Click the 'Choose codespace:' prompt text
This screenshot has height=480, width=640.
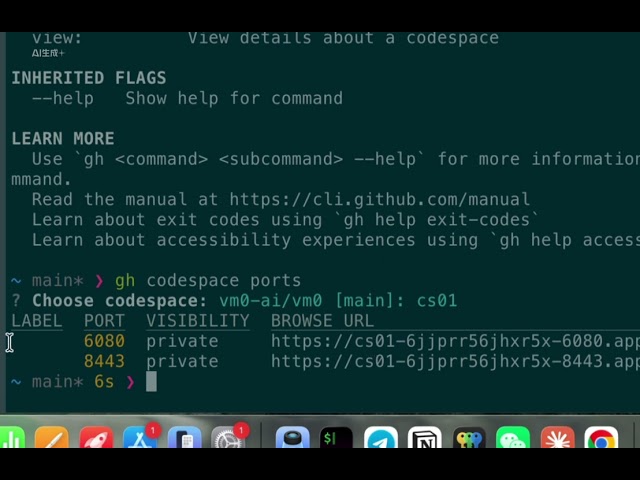(x=120, y=301)
